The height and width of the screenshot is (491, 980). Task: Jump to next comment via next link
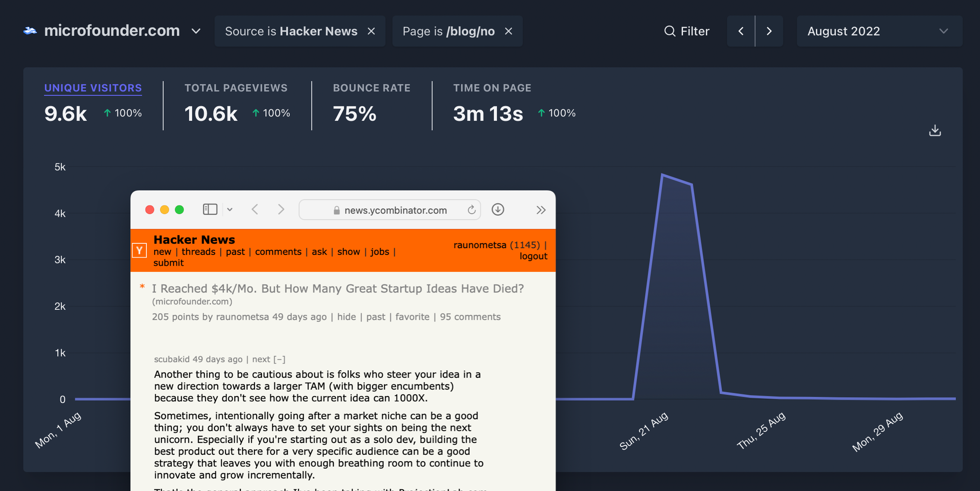pyautogui.click(x=261, y=359)
